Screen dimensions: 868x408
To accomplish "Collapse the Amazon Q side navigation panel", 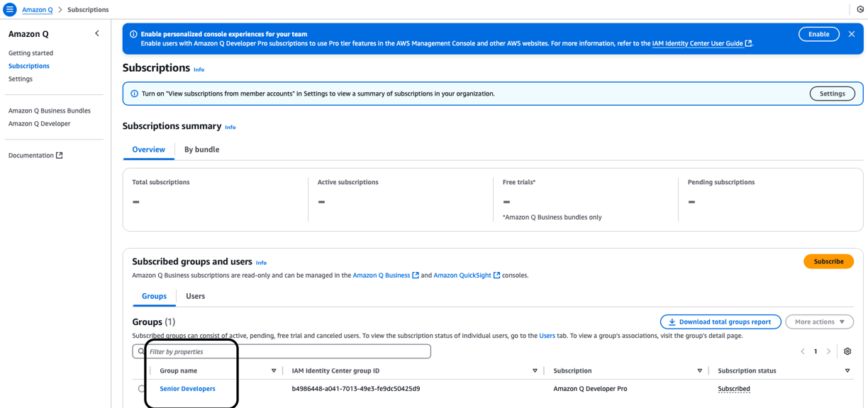I will pyautogui.click(x=97, y=33).
